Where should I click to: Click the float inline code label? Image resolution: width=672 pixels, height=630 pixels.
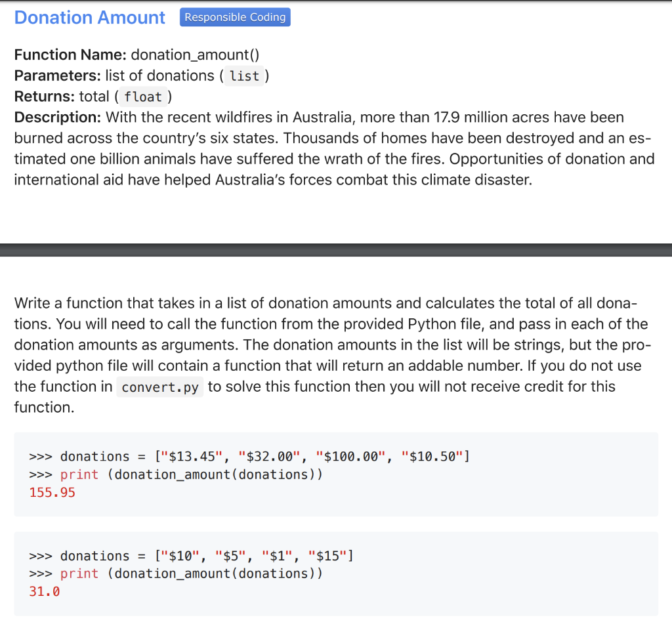coord(144,96)
